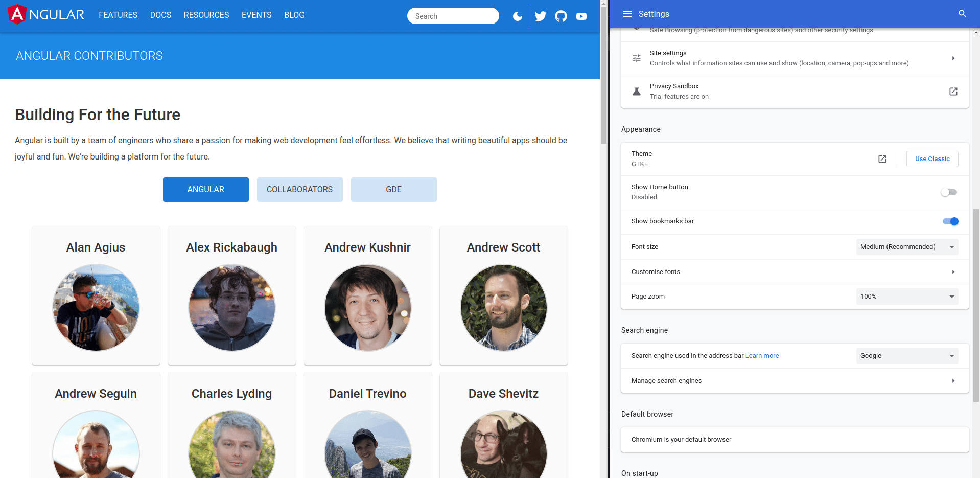Click into Angular site Search field
This screenshot has height=478, width=980.
[x=453, y=16]
